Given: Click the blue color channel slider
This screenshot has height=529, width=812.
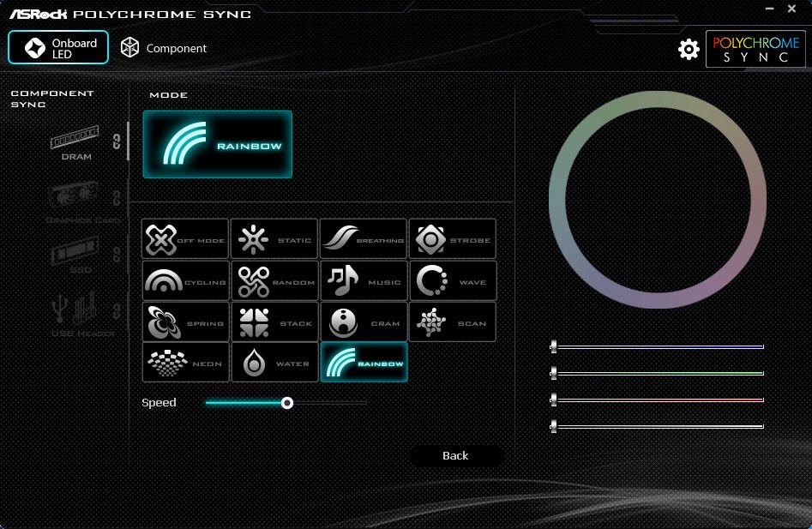Looking at the screenshot, I should point(657,346).
